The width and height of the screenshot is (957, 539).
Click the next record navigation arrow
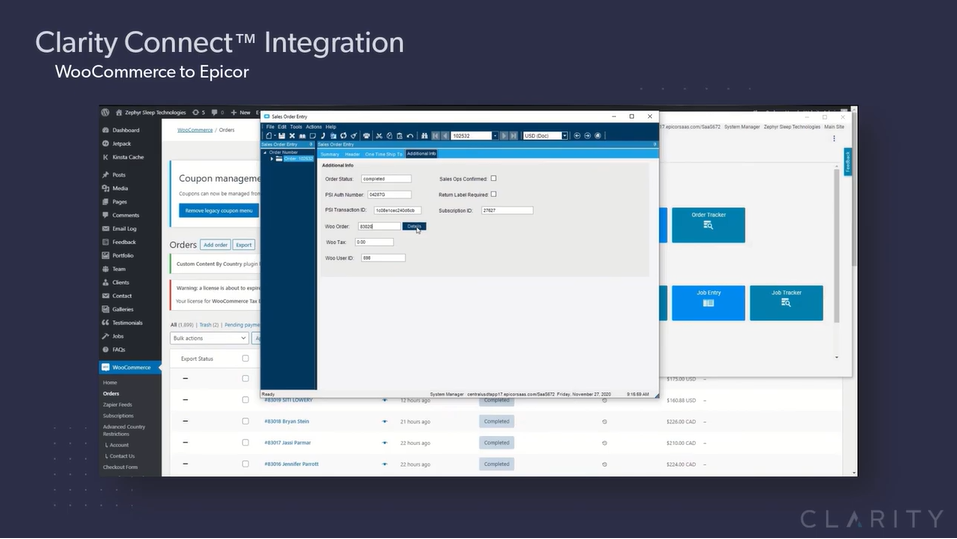coord(504,136)
